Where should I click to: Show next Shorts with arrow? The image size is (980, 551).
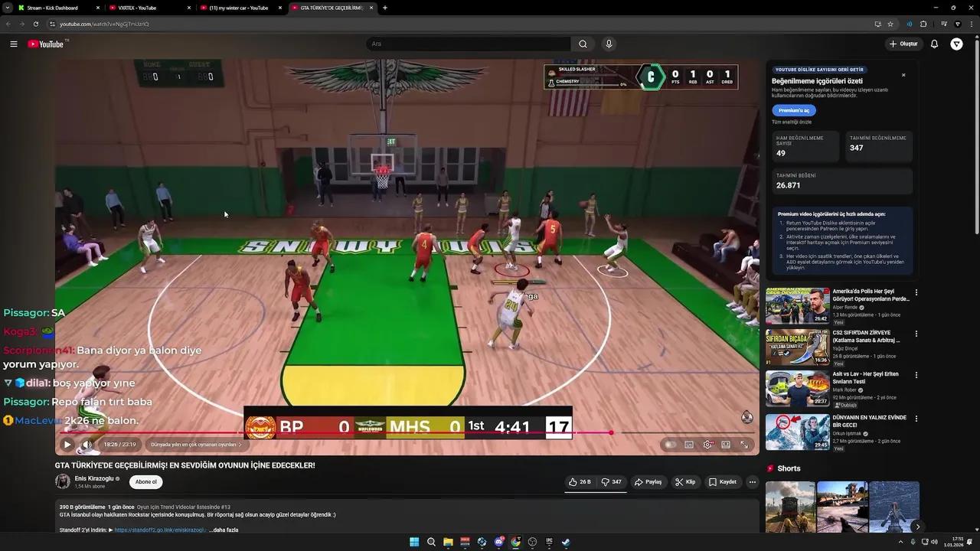[x=917, y=527]
